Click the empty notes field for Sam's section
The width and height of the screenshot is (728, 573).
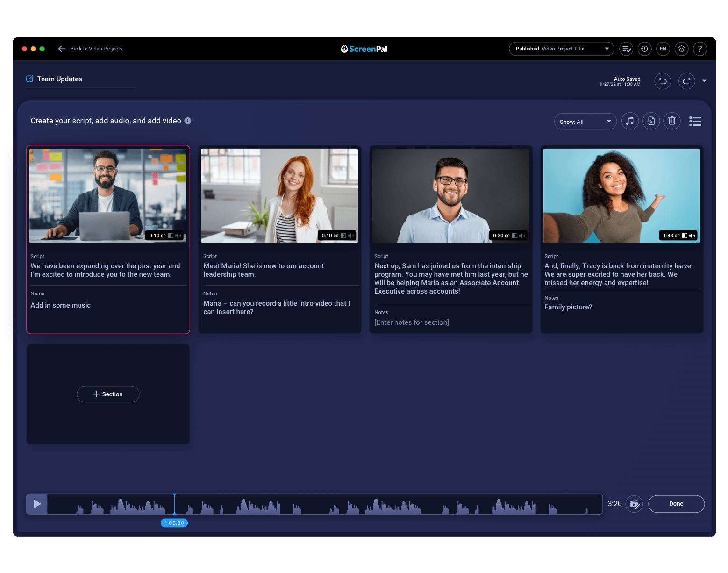click(x=412, y=322)
